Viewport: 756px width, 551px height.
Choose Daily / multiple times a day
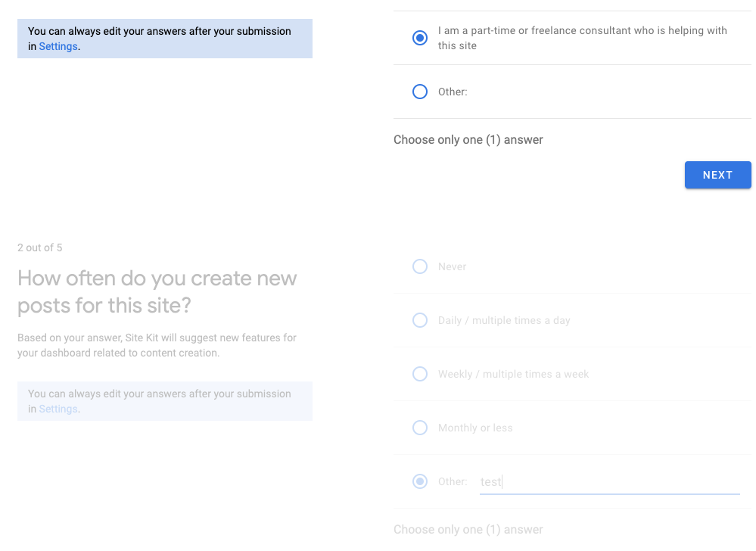(x=420, y=320)
